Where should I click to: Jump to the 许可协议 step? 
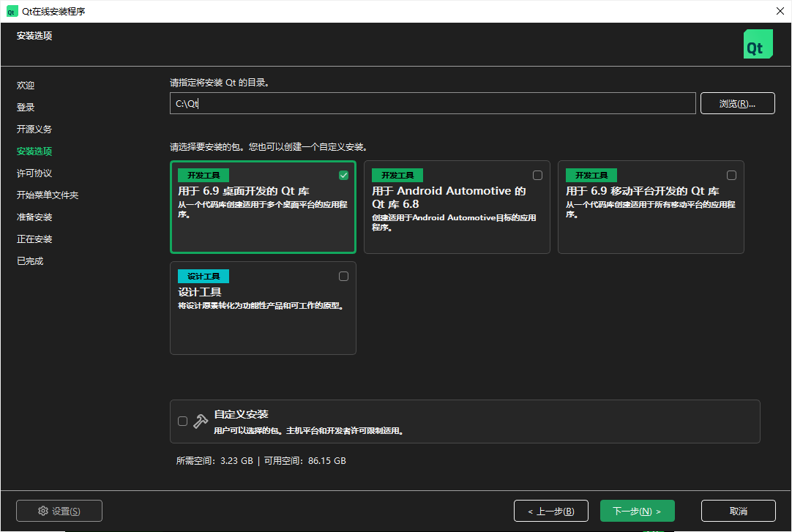34,173
